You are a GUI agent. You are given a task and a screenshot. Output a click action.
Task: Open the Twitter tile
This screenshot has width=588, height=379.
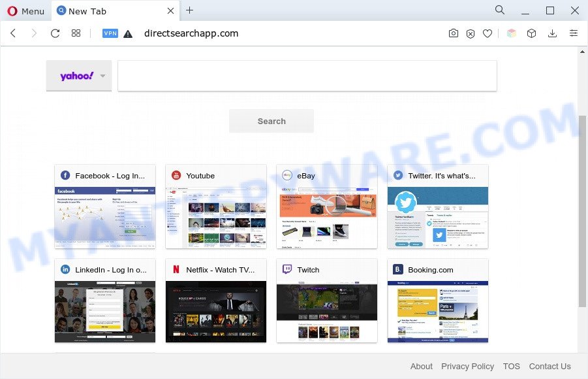[x=438, y=206]
